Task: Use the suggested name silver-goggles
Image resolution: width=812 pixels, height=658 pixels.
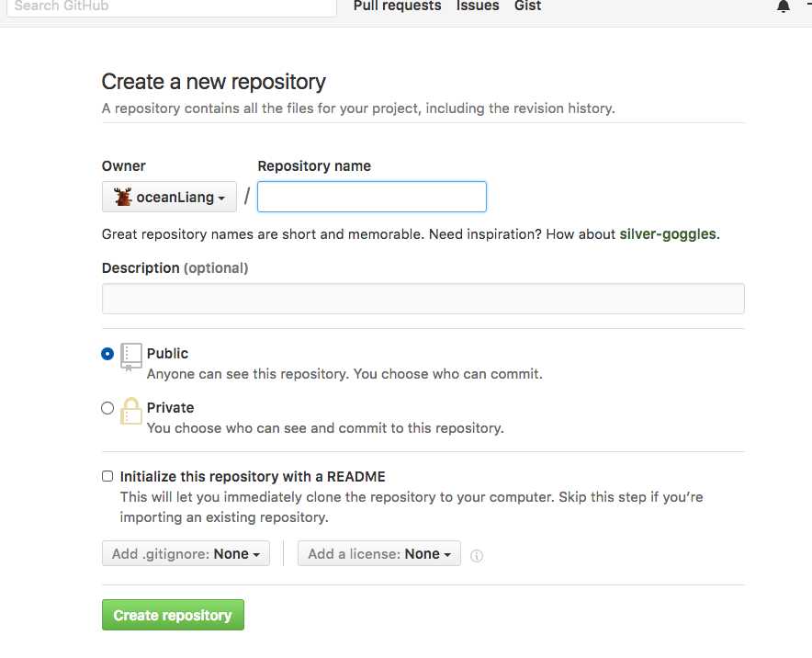Action: [668, 234]
